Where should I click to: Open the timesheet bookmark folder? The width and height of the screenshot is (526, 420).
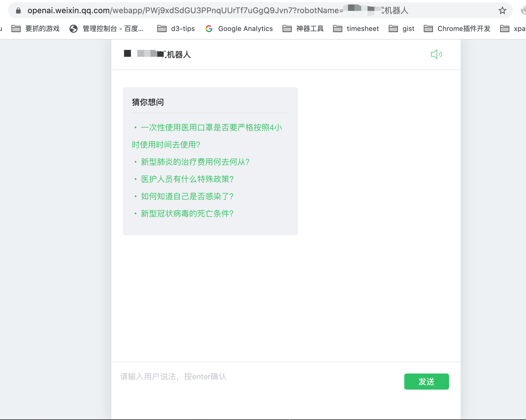356,29
